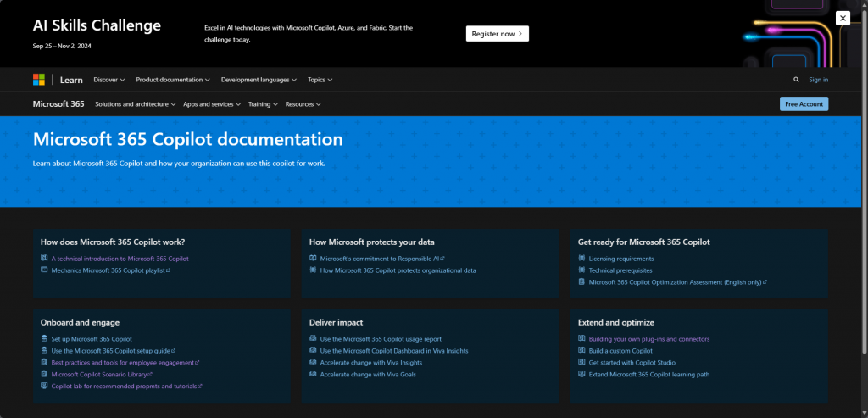Open Copilot Optimization Assessment (English only) link

[x=677, y=282]
